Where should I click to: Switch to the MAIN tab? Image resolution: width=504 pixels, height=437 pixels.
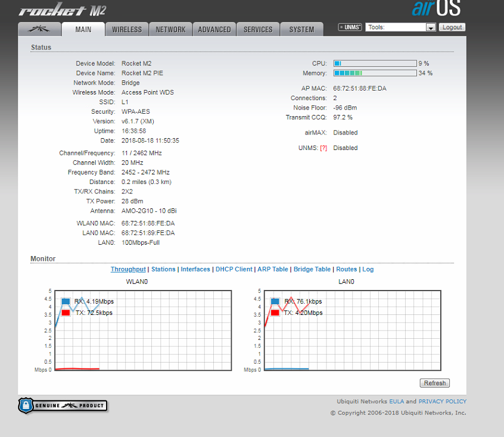(83, 29)
